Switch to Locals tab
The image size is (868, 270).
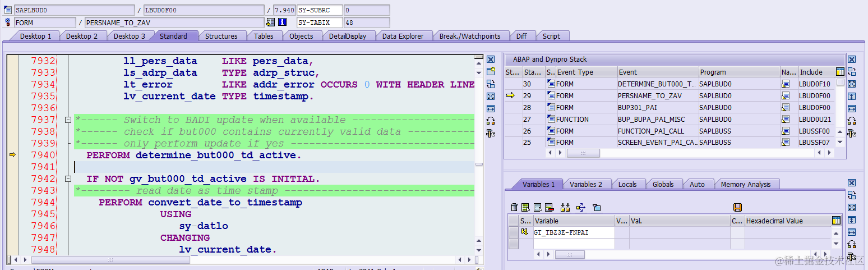point(627,184)
